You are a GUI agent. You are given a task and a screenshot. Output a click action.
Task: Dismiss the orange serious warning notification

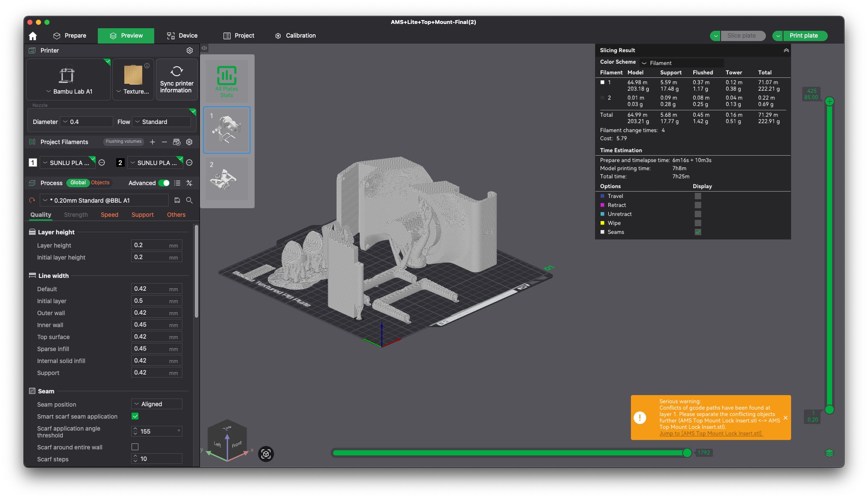point(786,418)
